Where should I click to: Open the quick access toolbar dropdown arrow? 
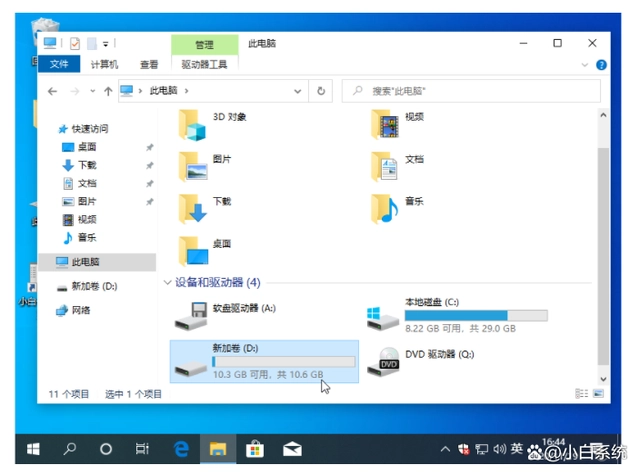[x=105, y=44]
